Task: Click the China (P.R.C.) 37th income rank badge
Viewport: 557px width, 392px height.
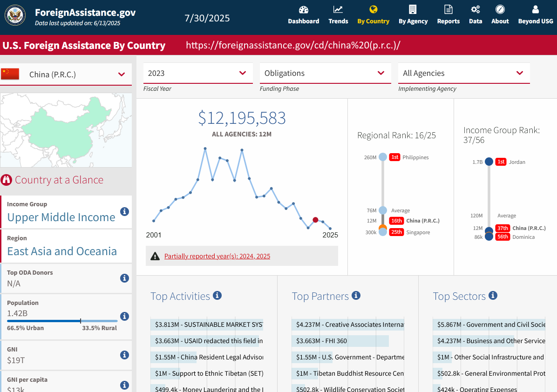Action: pos(503,228)
